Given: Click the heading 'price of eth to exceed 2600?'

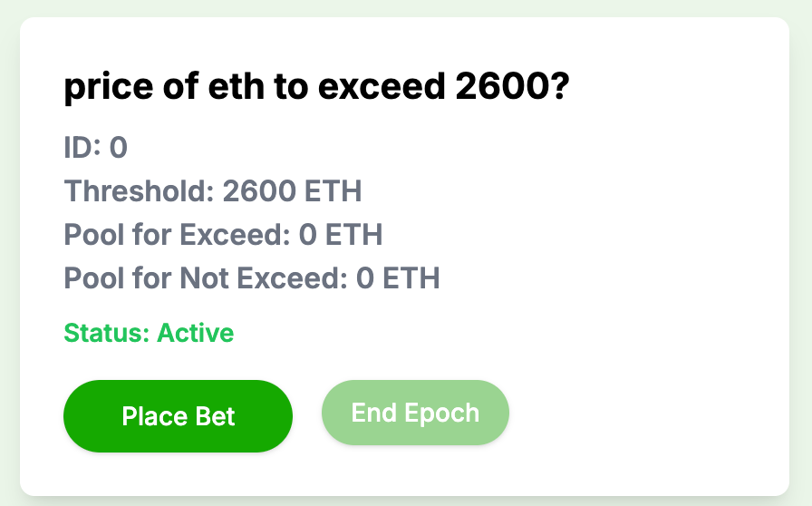Looking at the screenshot, I should (315, 89).
